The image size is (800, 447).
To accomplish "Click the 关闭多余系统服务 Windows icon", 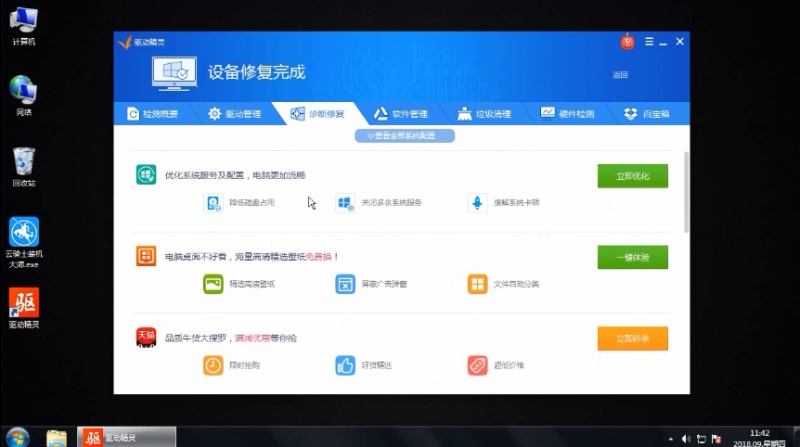I will pos(345,203).
